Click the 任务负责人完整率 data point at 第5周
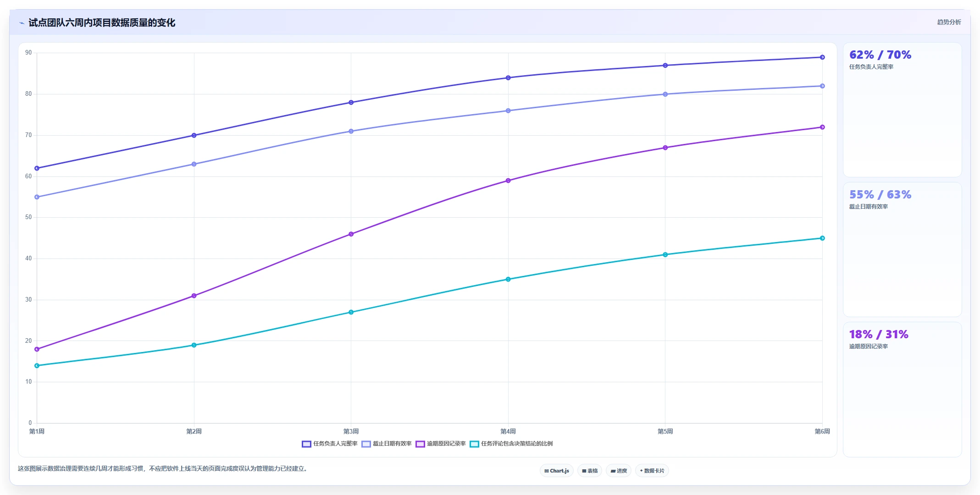Image resolution: width=980 pixels, height=495 pixels. [x=665, y=65]
